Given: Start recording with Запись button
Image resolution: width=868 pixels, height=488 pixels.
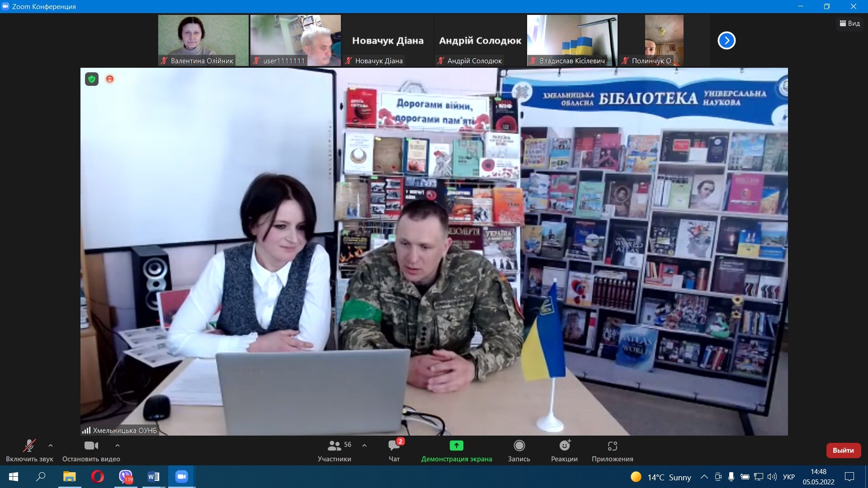Looking at the screenshot, I should 519,446.
